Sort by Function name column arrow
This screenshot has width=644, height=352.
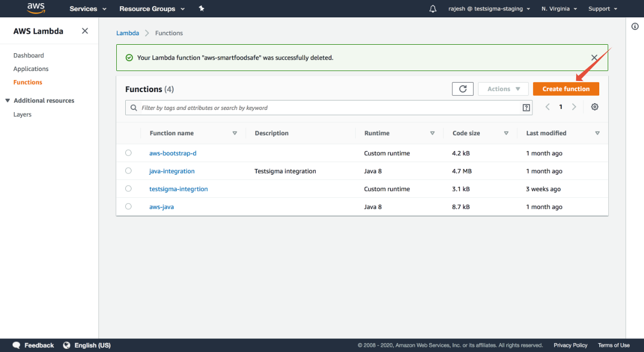[235, 133]
